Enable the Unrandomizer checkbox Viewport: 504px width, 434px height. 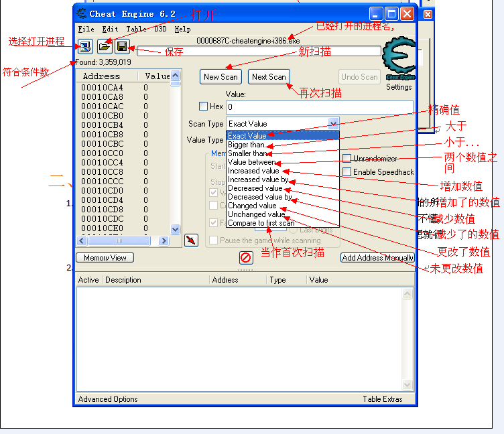pos(346,158)
